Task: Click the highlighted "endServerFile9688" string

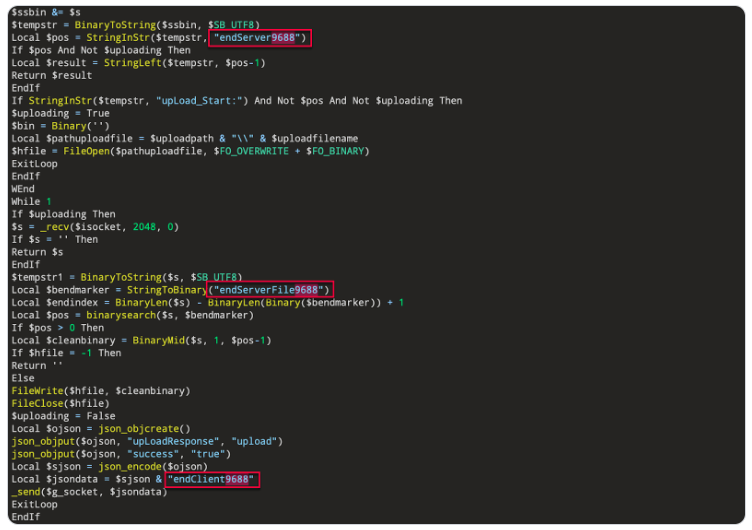Action: [x=270, y=290]
